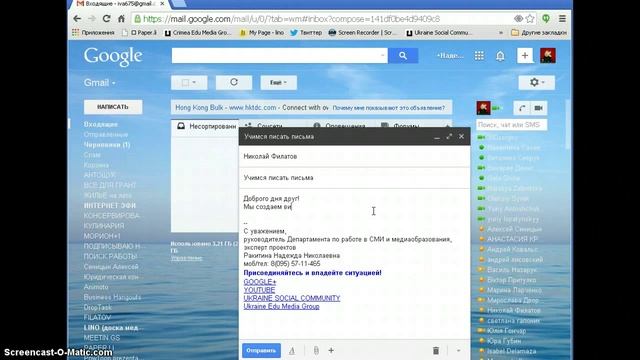The width and height of the screenshot is (640, 360).
Task: Open the Ukraine Social Commu... bookmark
Action: point(439,32)
